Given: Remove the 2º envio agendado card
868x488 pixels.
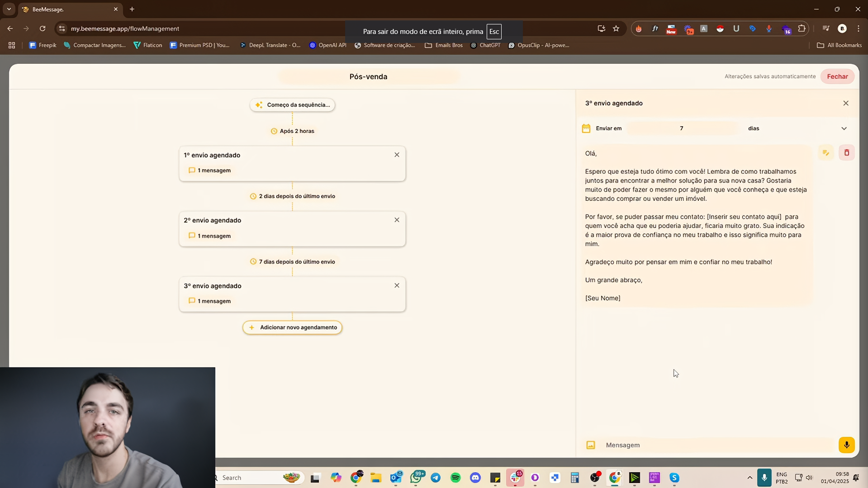Looking at the screenshot, I should [397, 220].
